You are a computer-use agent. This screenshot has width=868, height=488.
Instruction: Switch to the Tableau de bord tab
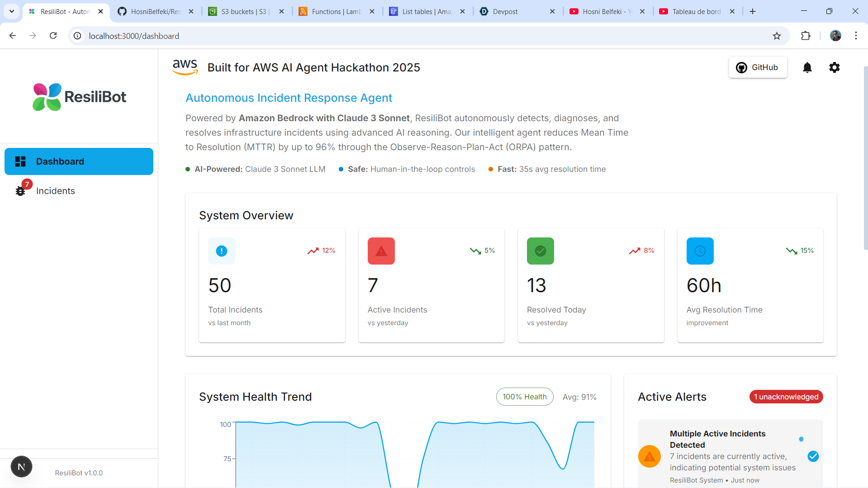(697, 11)
